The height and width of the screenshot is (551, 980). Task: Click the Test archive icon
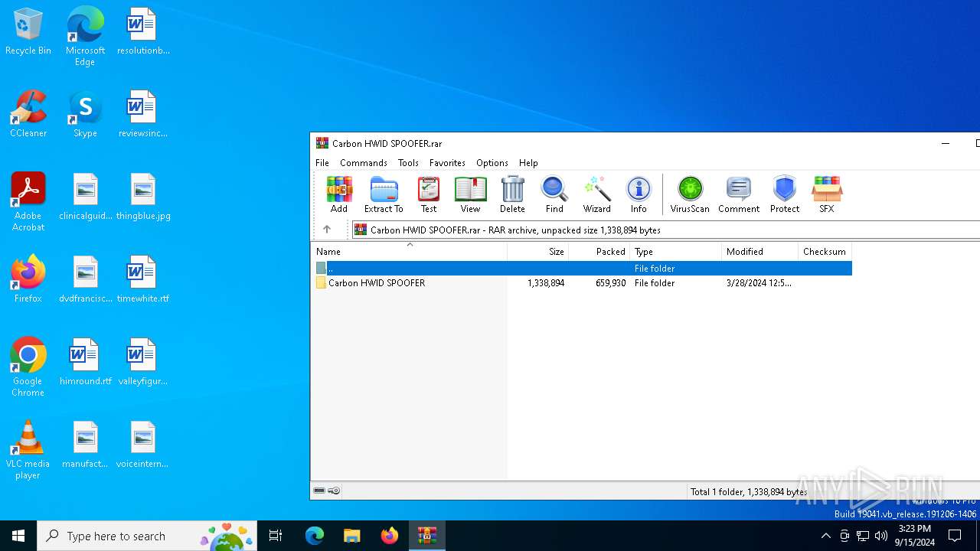tap(429, 194)
